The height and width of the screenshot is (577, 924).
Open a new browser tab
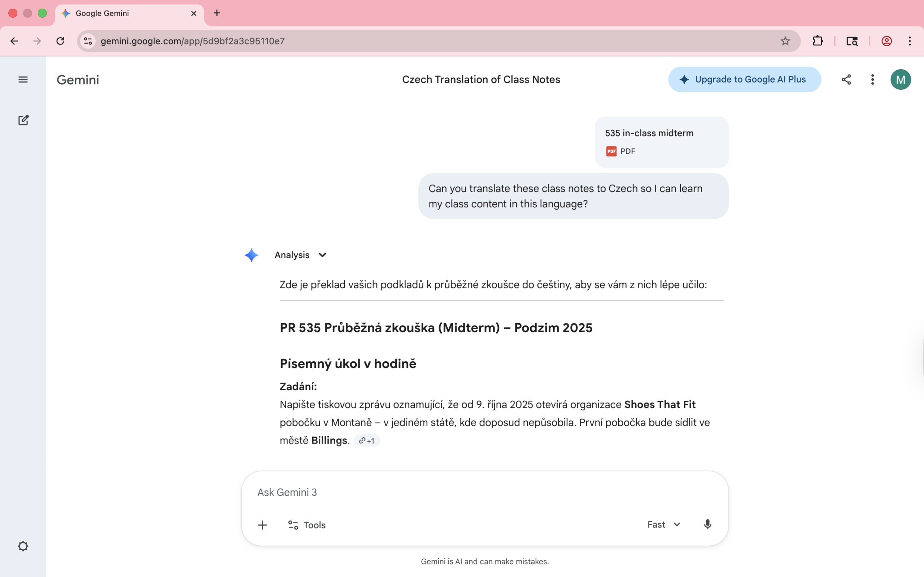(217, 13)
